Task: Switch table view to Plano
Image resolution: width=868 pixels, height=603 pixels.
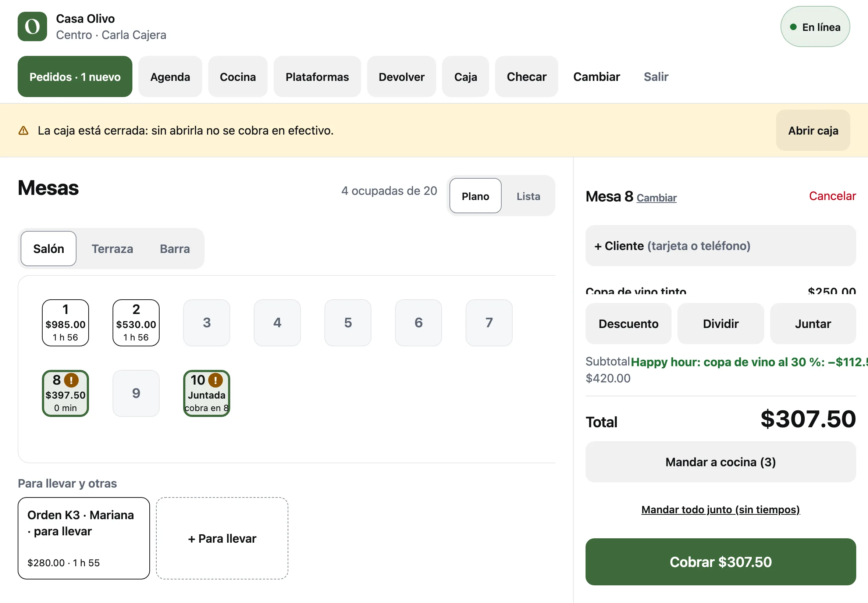Action: tap(475, 196)
